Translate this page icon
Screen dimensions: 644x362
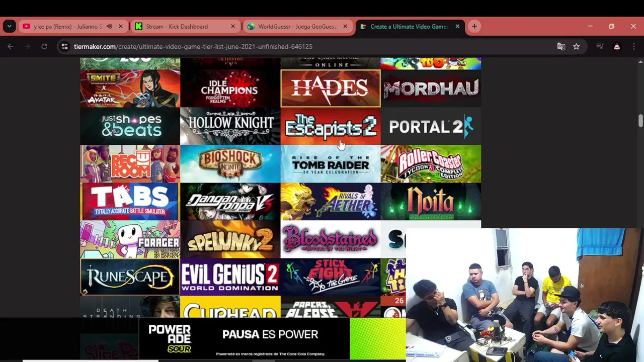point(561,46)
